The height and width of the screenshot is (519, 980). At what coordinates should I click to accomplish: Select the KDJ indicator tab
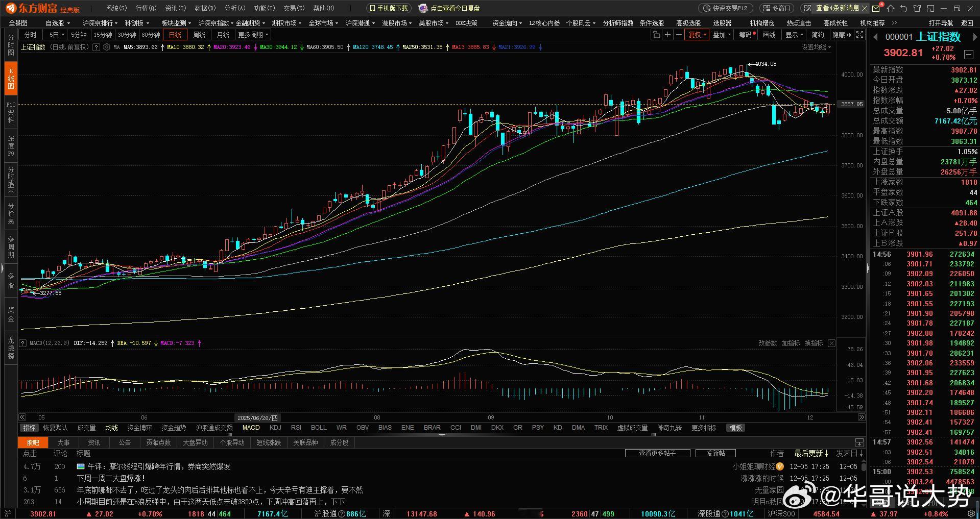point(275,428)
